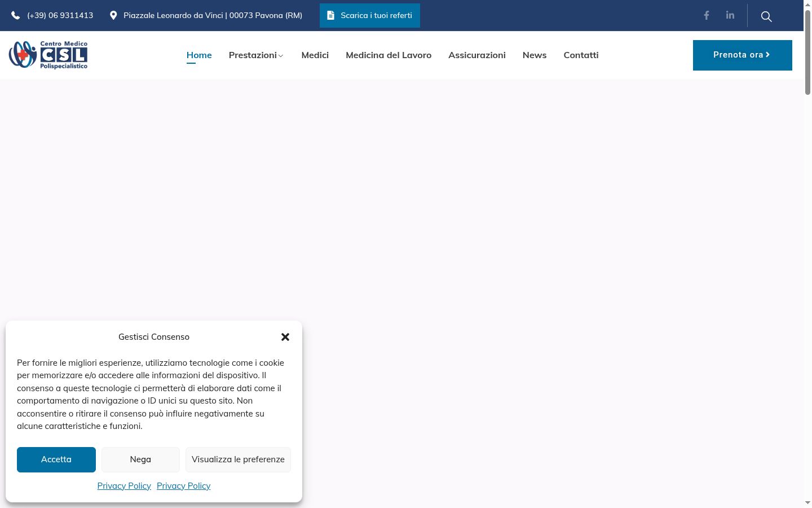Click Visualizza le preferenze button
This screenshot has height=508, width=812.
(x=238, y=459)
